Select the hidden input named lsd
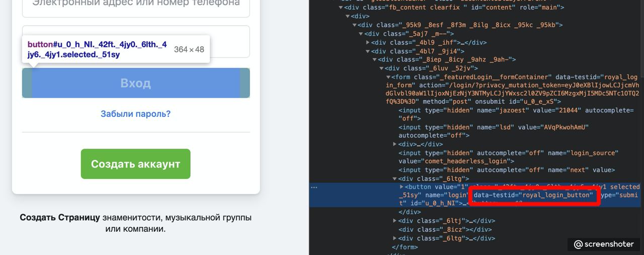Screen dimensions: 644x255 (x=494, y=131)
